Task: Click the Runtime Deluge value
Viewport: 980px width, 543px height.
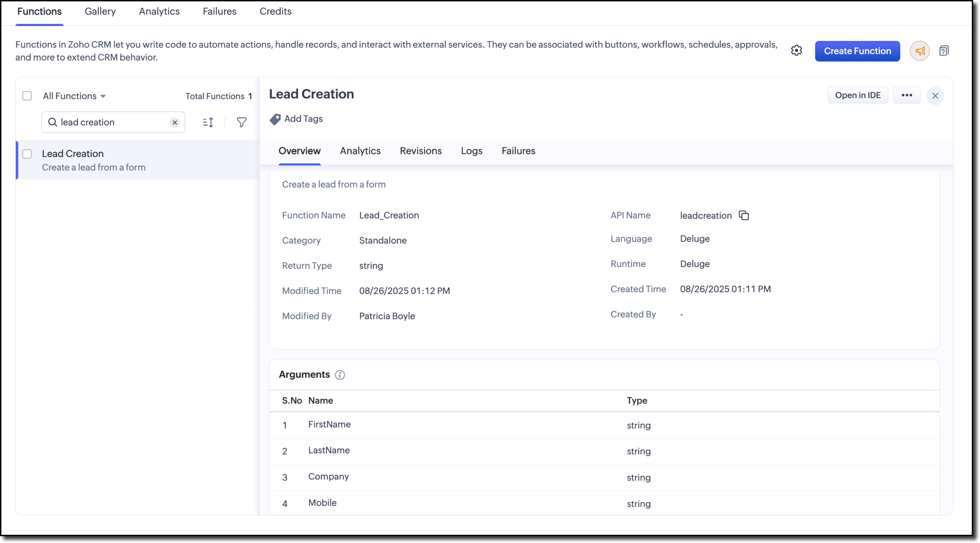Action: point(695,264)
